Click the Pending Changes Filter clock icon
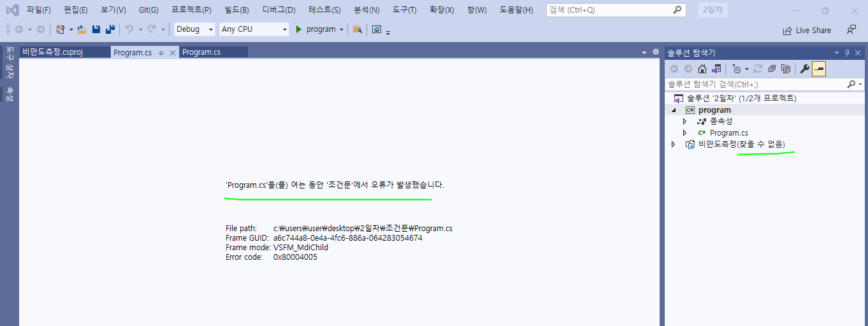This screenshot has width=868, height=326. coord(737,69)
